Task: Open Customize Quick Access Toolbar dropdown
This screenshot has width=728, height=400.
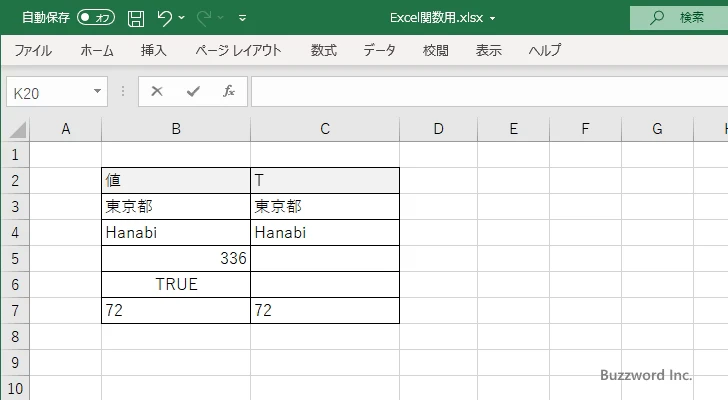Action: (x=242, y=18)
